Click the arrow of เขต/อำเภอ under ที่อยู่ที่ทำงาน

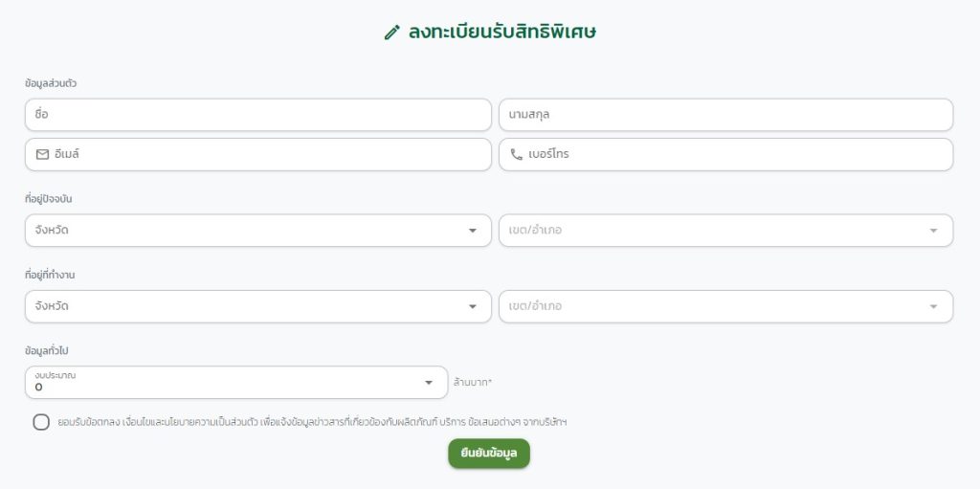(x=933, y=306)
